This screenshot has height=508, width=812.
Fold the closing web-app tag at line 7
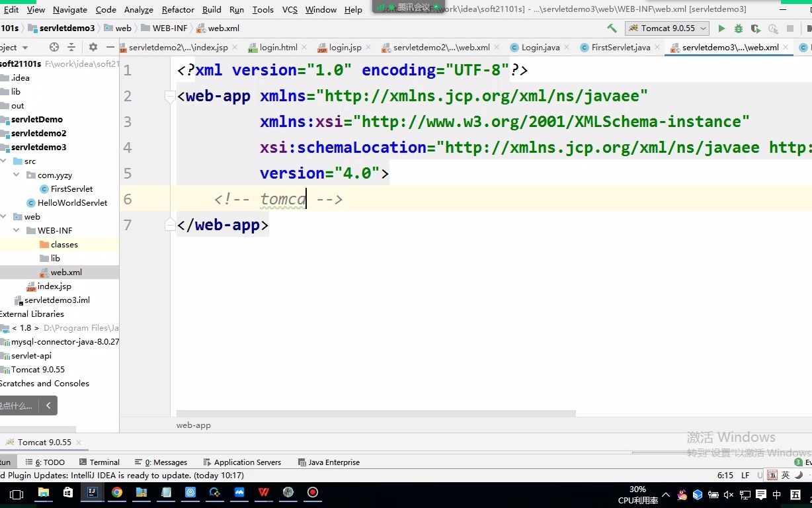click(x=169, y=225)
